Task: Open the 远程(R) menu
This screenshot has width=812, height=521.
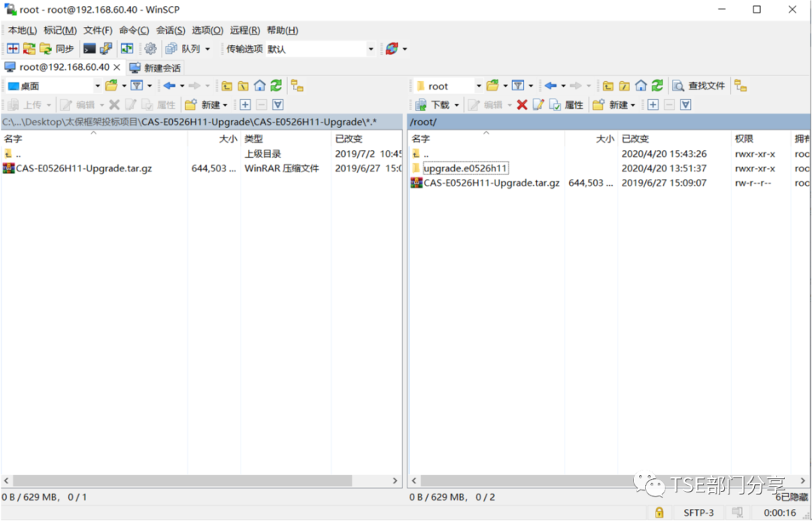Action: 245,30
